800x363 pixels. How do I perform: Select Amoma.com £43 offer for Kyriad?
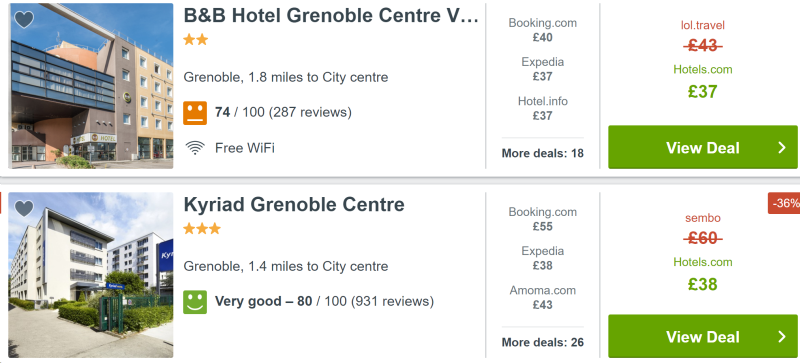pyautogui.click(x=542, y=297)
